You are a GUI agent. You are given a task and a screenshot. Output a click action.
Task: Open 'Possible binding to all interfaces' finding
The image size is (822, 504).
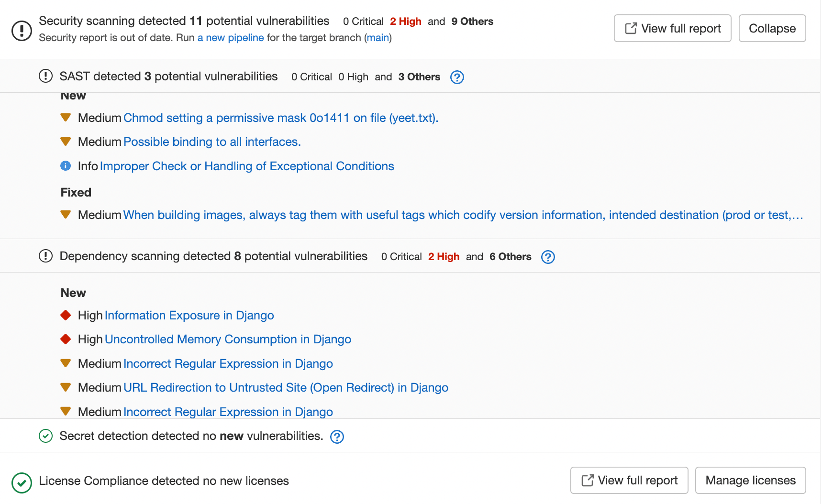coord(212,142)
